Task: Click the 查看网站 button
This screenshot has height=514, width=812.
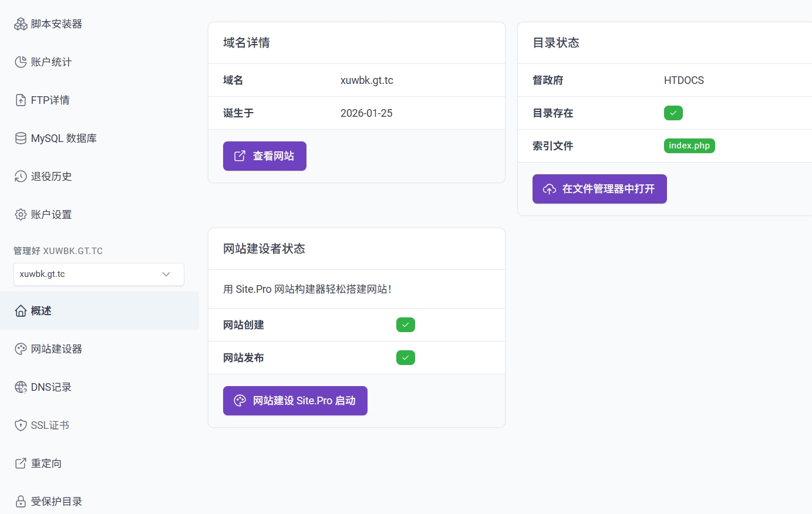Action: point(264,156)
